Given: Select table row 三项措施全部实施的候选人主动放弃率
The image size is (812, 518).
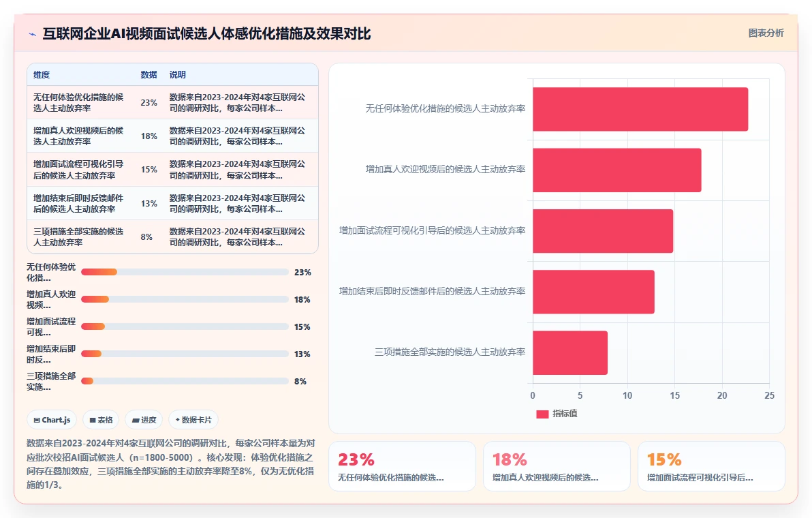Looking at the screenshot, I should click(x=172, y=237).
